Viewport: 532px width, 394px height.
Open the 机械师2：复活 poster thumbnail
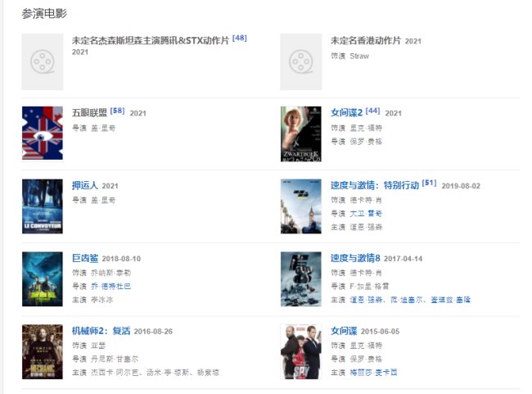coord(42,351)
